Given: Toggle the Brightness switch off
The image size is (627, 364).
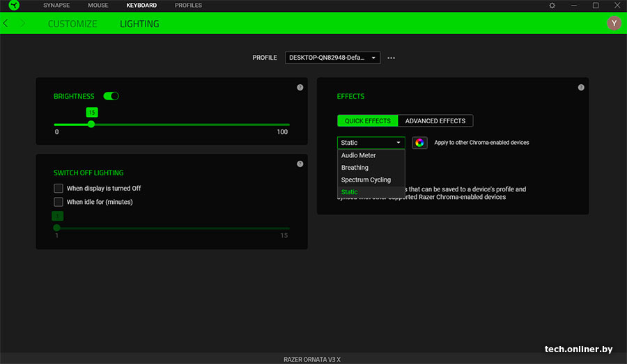Looking at the screenshot, I should pyautogui.click(x=111, y=96).
